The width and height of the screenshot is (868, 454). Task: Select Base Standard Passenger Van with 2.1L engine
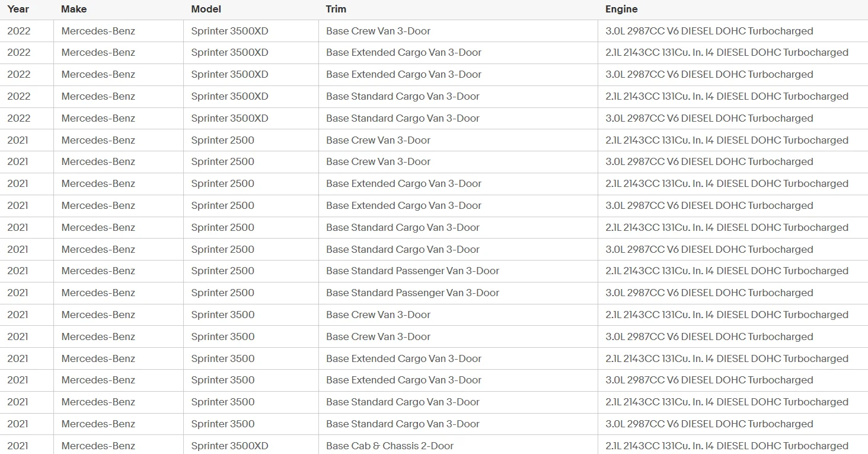click(413, 271)
